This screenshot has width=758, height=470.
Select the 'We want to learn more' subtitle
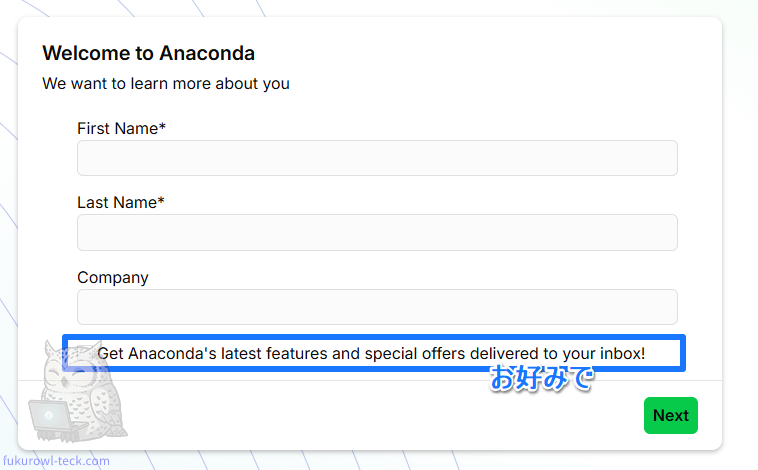[x=166, y=83]
